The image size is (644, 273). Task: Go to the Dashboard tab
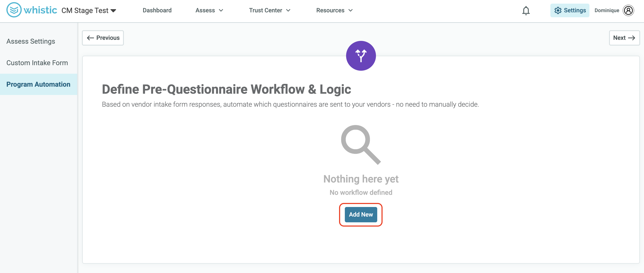pyautogui.click(x=157, y=10)
